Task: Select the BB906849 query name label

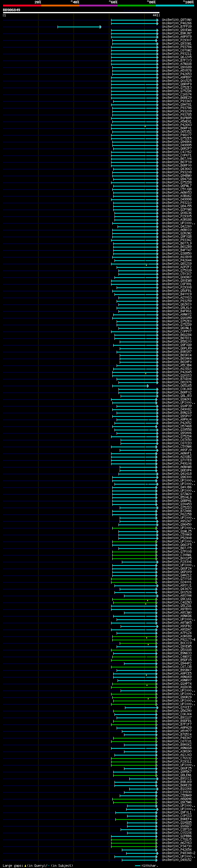Action: (x=11, y=10)
